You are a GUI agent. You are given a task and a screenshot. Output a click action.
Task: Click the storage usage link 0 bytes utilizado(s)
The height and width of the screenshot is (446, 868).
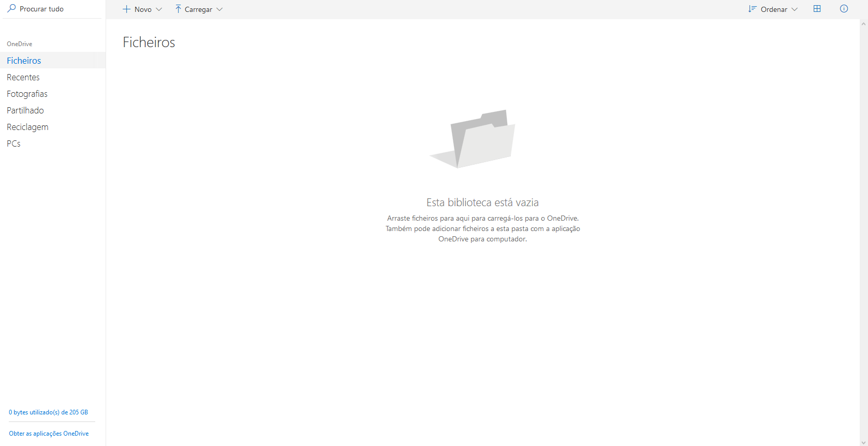coord(48,412)
